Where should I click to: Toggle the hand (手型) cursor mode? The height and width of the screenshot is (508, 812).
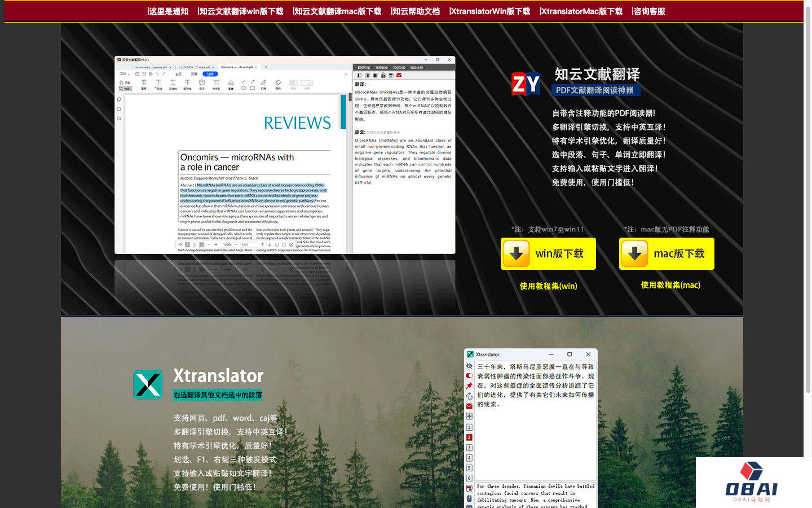125,82
